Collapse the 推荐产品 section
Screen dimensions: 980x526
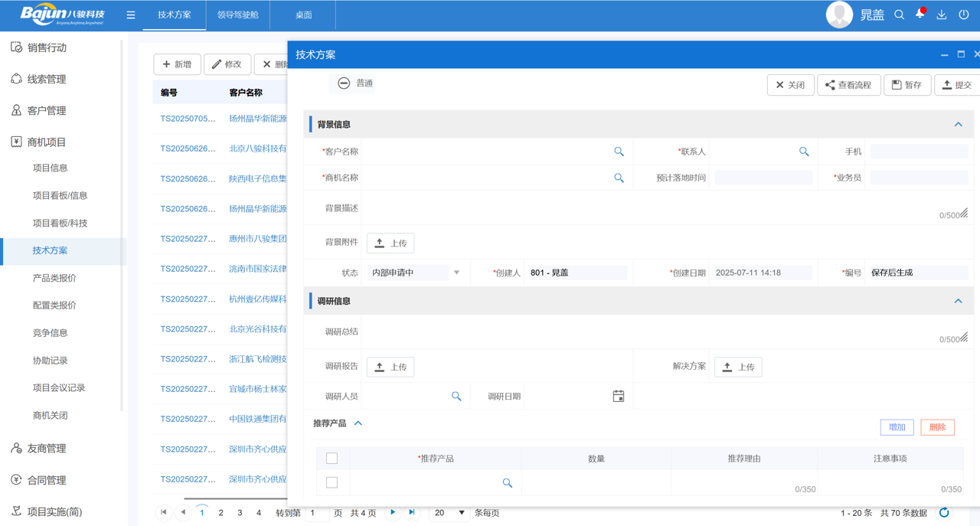pyautogui.click(x=358, y=423)
